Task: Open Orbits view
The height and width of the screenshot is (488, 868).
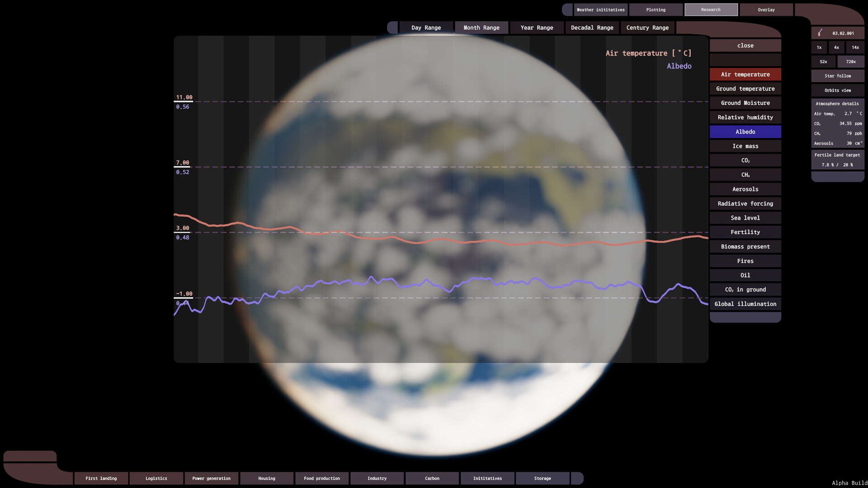Action: 838,90
